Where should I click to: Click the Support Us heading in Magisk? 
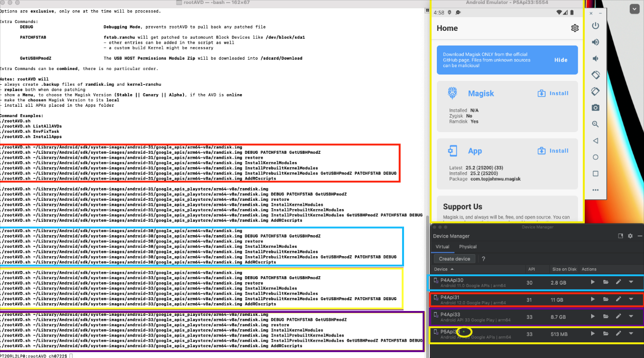point(462,207)
